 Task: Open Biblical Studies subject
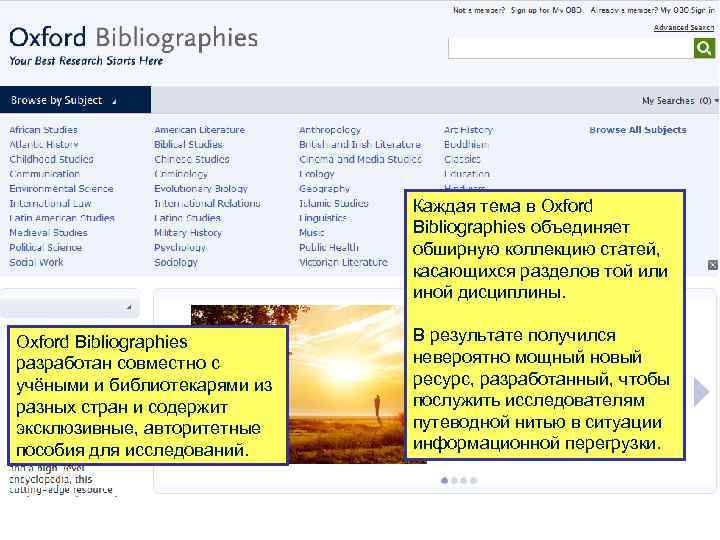[188, 145]
